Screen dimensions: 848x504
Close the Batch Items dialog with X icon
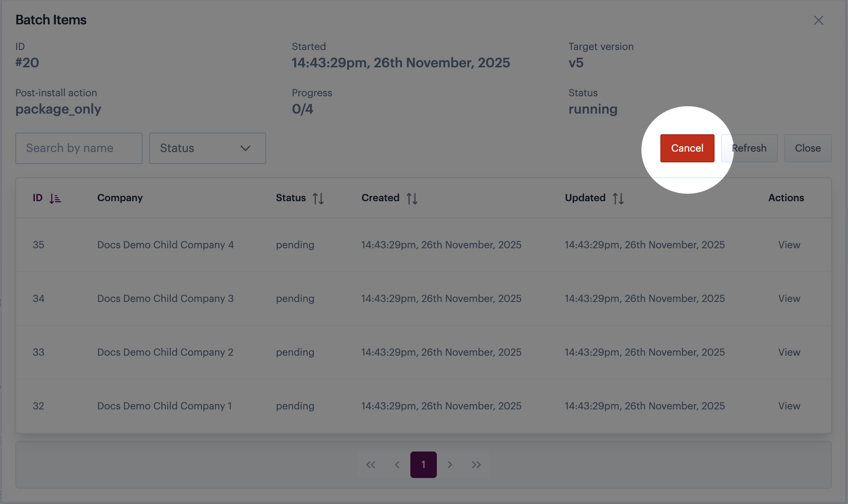click(818, 20)
